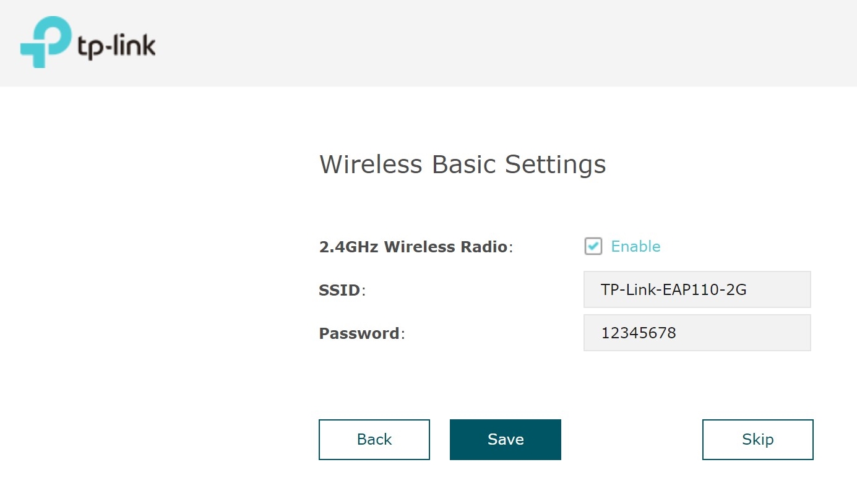Click the teal Enable label text
Image resolution: width=857 pixels, height=504 pixels.
tap(635, 247)
